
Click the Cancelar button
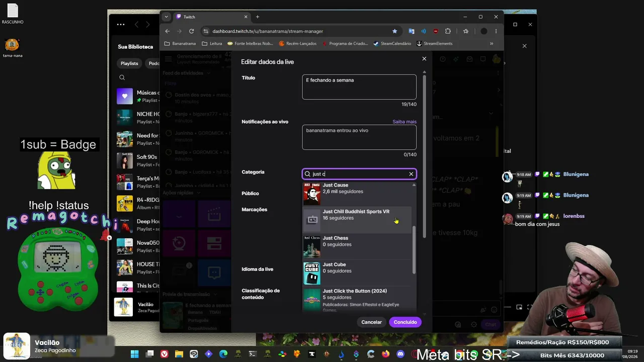click(x=371, y=322)
